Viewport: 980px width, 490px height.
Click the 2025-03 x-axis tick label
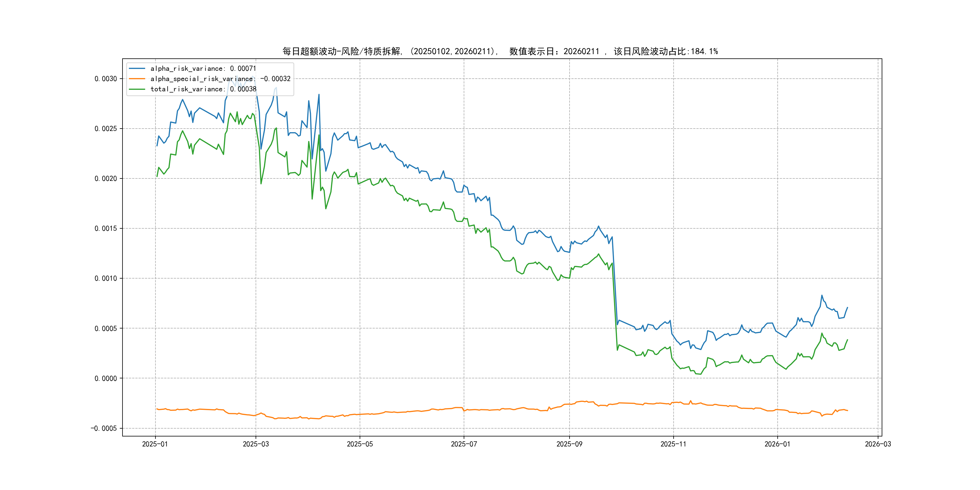(256, 444)
